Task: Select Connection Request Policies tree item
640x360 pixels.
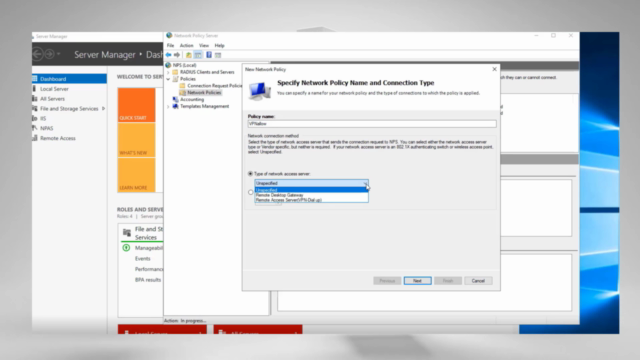Action: 214,86
